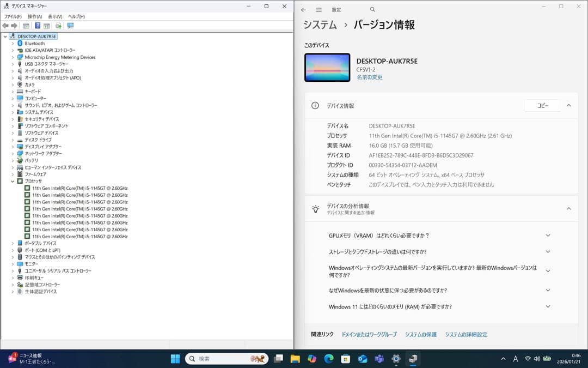Open the Copy button for device information
588x368 pixels.
pos(542,105)
